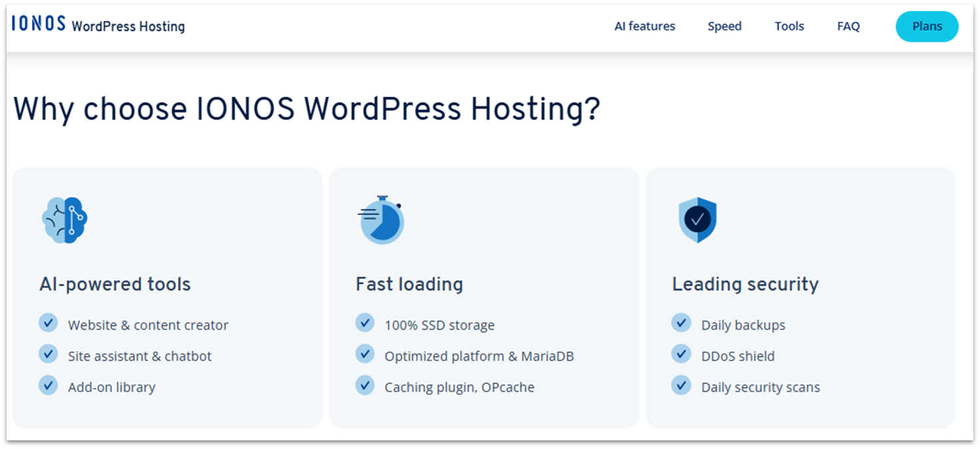The height and width of the screenshot is (449, 980).
Task: Click the stopwatch Fast loading icon
Action: pos(381,220)
